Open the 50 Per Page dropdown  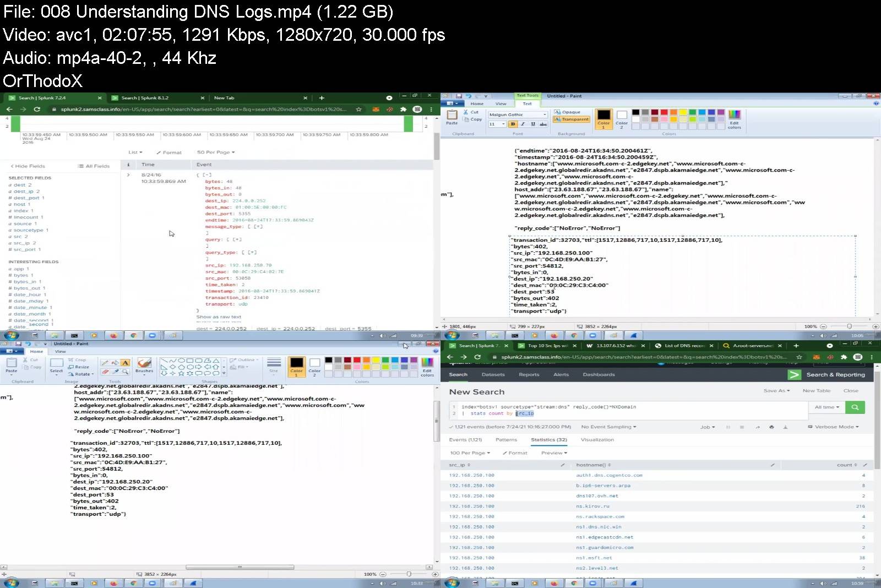(216, 152)
